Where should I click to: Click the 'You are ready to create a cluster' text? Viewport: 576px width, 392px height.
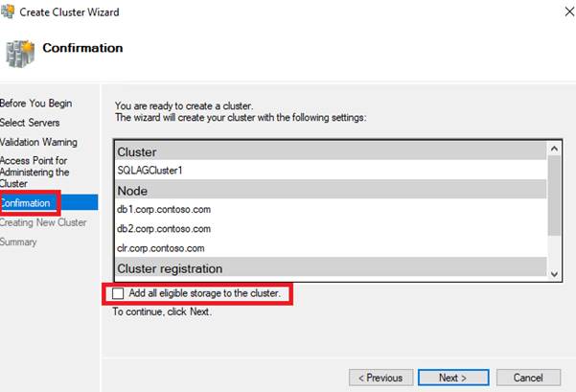(184, 105)
